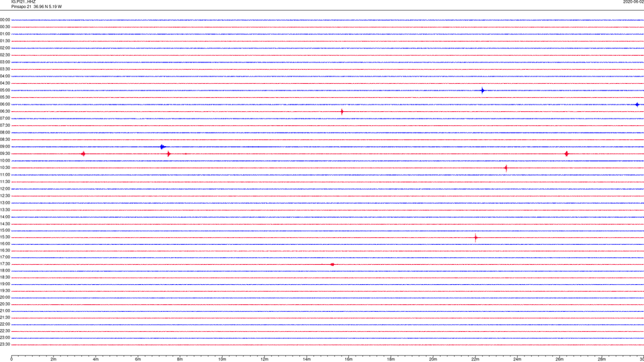
Task: Click the 10:30 time label
Action: (5, 168)
